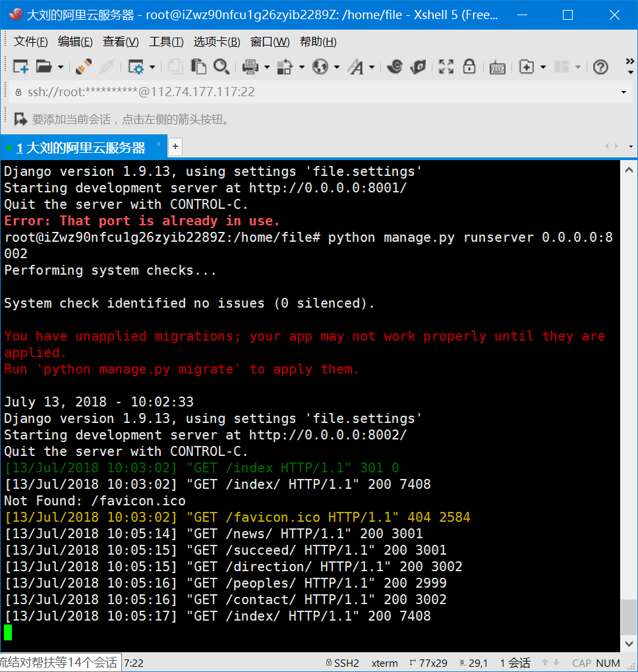Create a new session with the New icon
Viewport: 638px width, 672px height.
(20, 67)
